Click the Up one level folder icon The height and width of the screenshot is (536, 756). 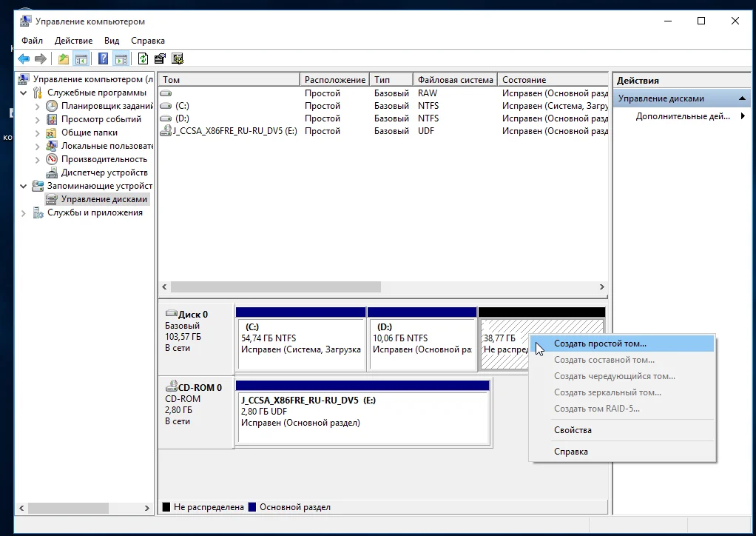64,59
